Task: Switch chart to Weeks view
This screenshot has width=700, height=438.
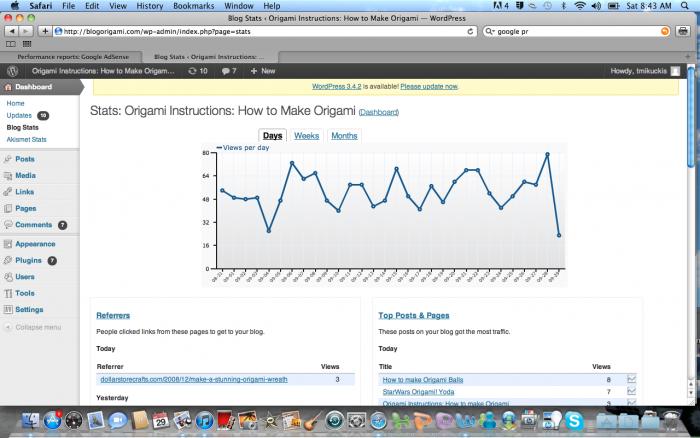Action: [306, 136]
